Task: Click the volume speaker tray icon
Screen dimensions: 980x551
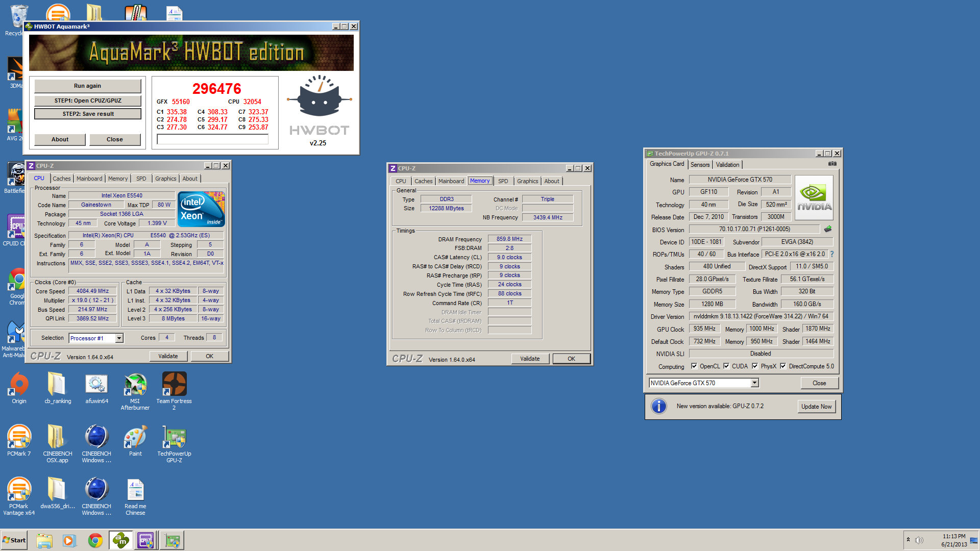Action: (x=919, y=540)
